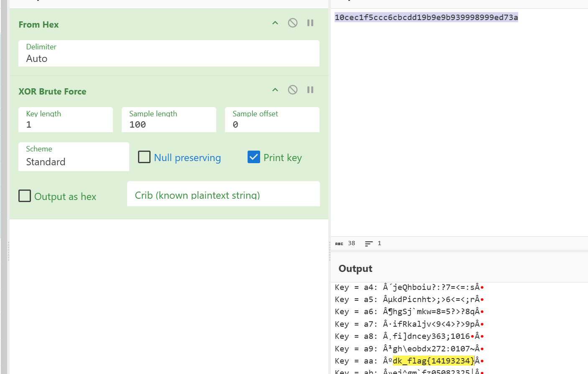This screenshot has height=374, width=588.
Task: Uncheck the Print key checkbox
Action: (x=254, y=157)
